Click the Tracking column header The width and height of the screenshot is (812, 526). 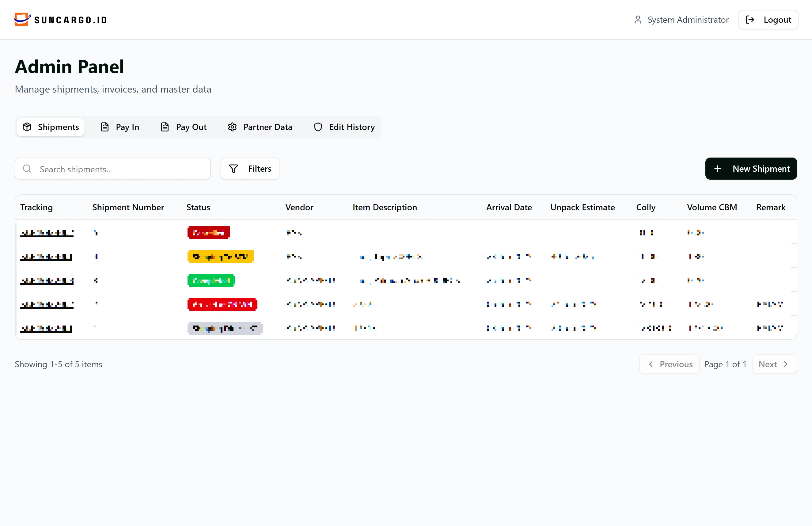pyautogui.click(x=36, y=207)
